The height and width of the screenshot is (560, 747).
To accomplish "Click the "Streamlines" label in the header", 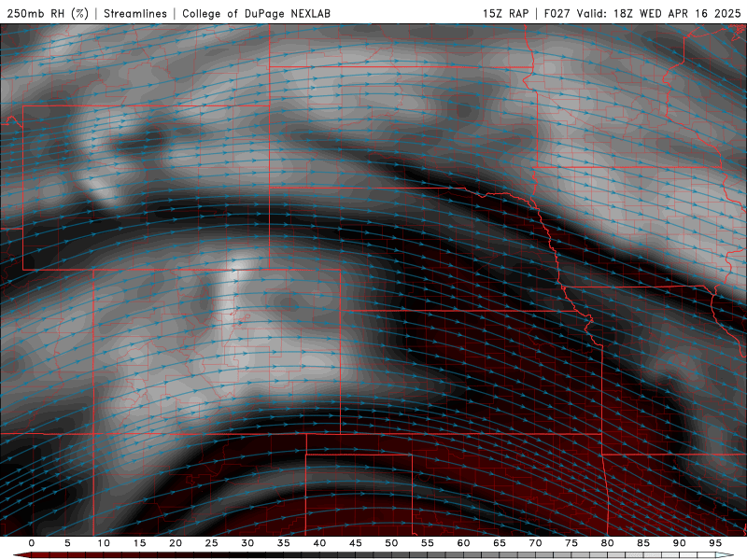I will coord(135,13).
